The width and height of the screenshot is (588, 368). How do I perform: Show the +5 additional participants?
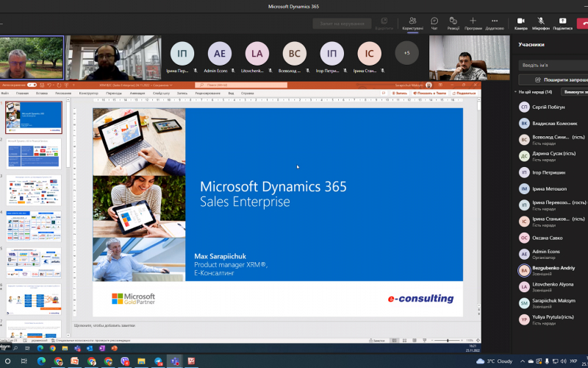tap(407, 53)
